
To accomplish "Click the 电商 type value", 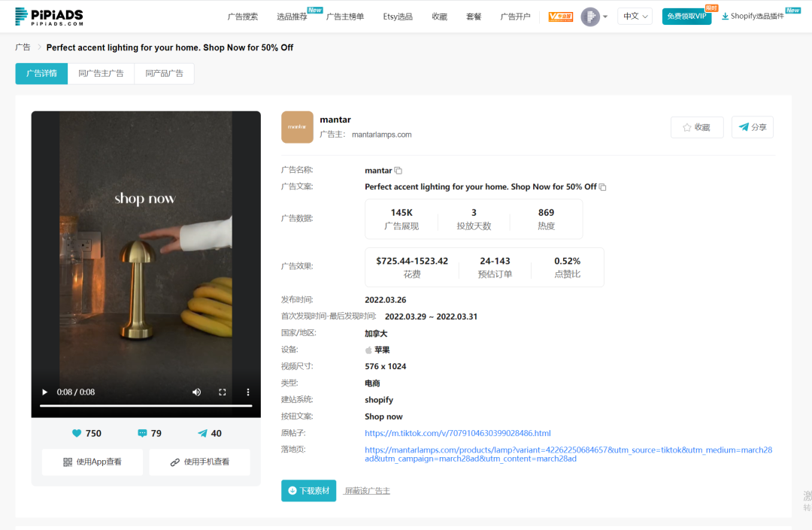I will [x=372, y=383].
